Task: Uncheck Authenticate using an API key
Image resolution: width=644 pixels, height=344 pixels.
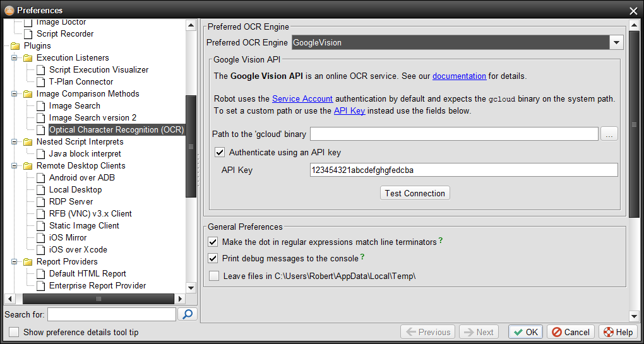Action: [x=220, y=152]
